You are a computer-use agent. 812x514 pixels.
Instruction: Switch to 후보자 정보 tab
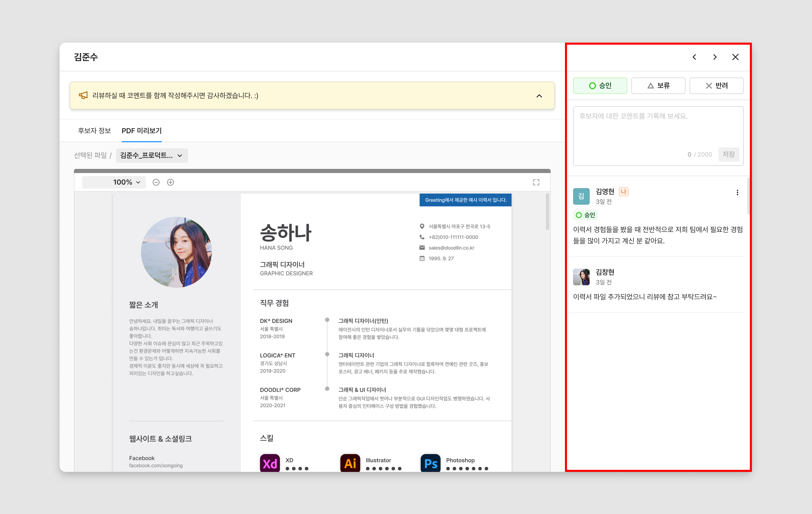coord(95,131)
